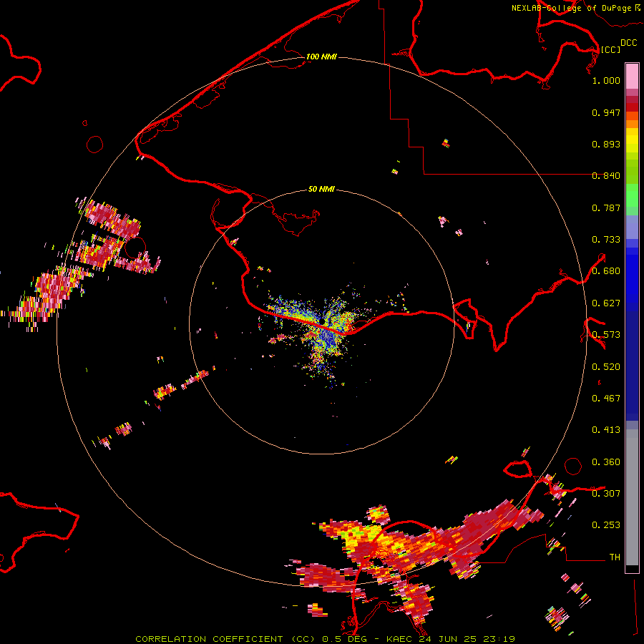Select the 0.787 scale value
This screenshot has height=644, width=644.
606,208
